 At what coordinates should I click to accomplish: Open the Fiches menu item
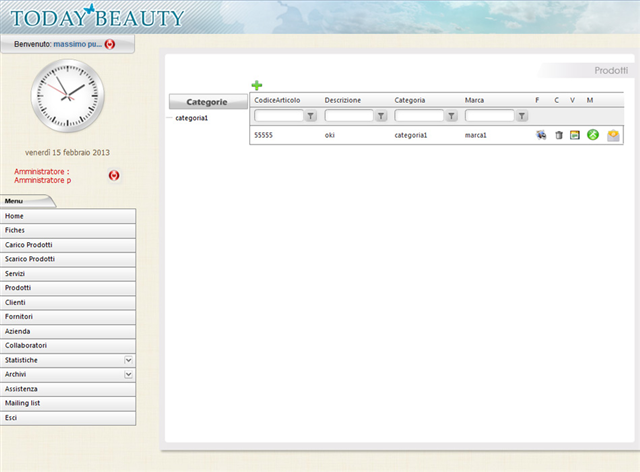68,230
